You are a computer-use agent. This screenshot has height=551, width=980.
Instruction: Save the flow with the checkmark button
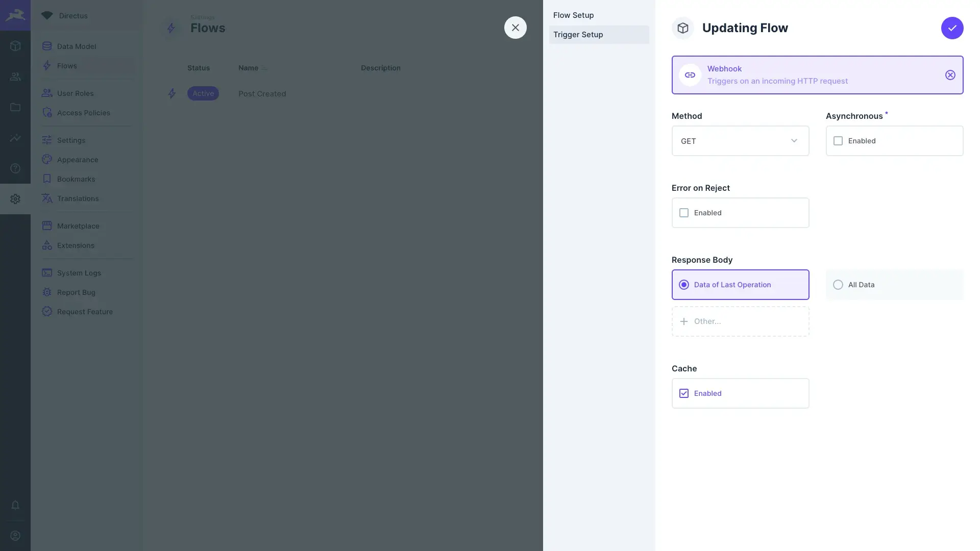pyautogui.click(x=952, y=28)
